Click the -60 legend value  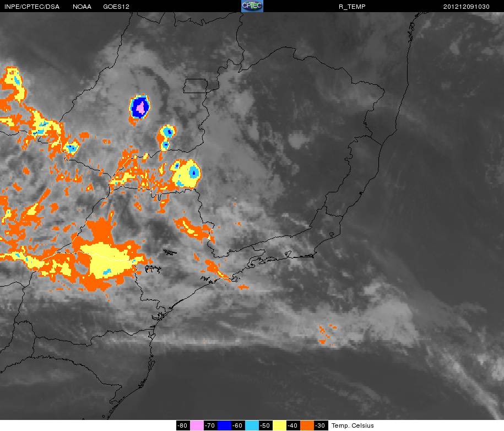[x=238, y=425]
